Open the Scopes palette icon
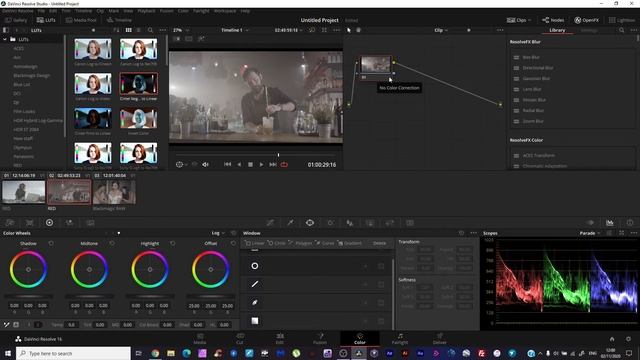This screenshot has width=640, height=360. [610, 222]
